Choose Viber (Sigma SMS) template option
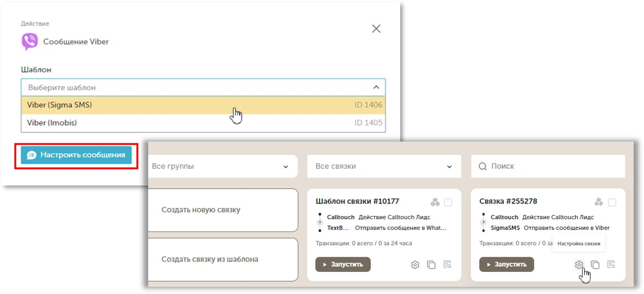Viewport: 644px width, 294px height. 203,105
